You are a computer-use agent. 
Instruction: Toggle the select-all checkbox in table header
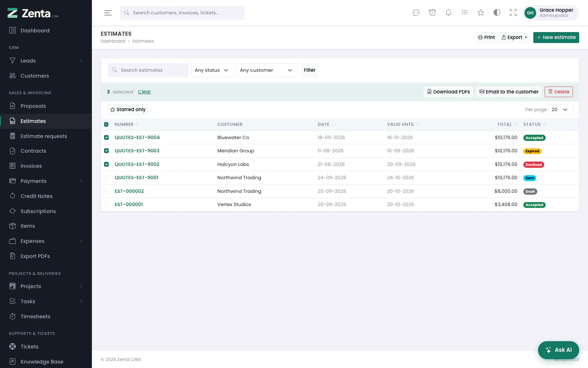coord(106,124)
